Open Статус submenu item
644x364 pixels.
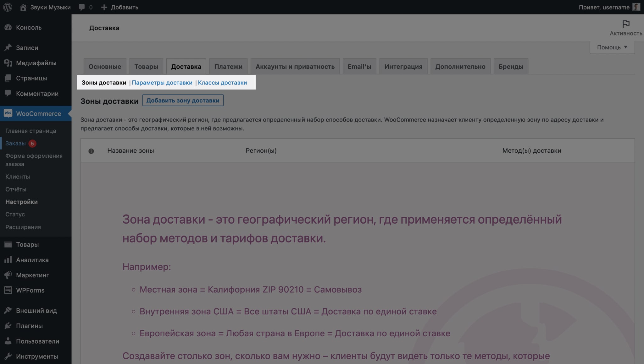click(15, 214)
